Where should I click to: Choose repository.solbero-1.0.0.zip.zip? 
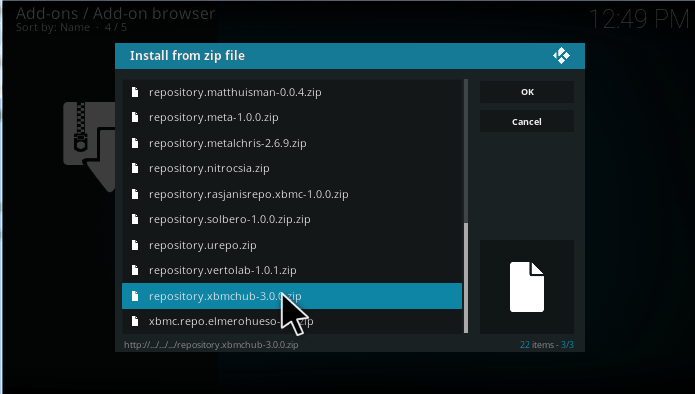click(292, 219)
